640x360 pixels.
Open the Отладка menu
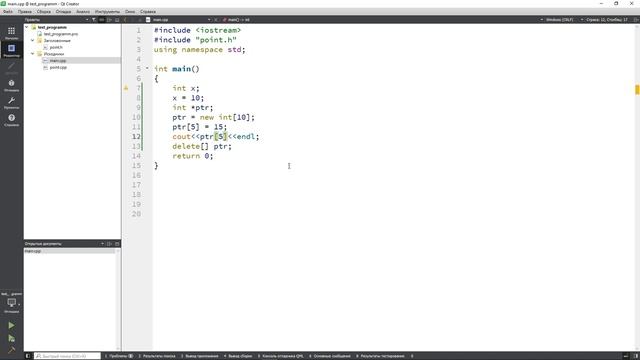(63, 12)
